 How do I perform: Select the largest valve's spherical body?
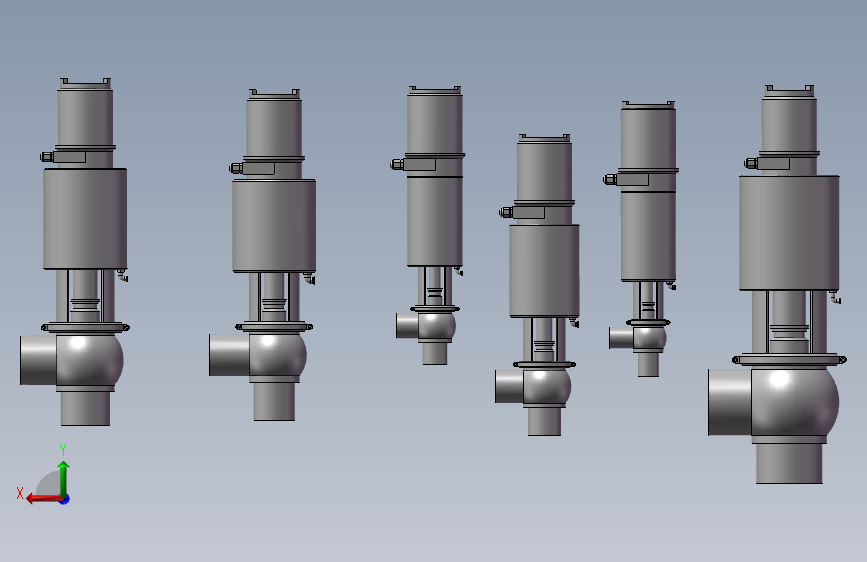[795, 401]
